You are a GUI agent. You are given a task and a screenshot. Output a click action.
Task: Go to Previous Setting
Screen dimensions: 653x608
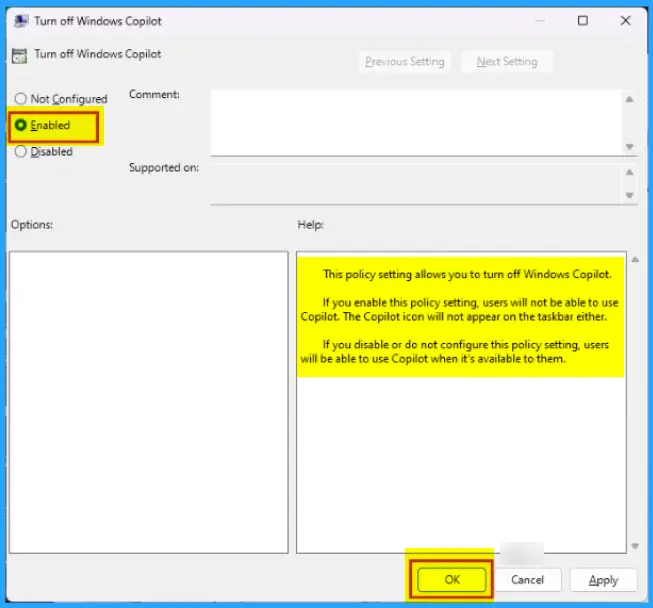point(404,62)
